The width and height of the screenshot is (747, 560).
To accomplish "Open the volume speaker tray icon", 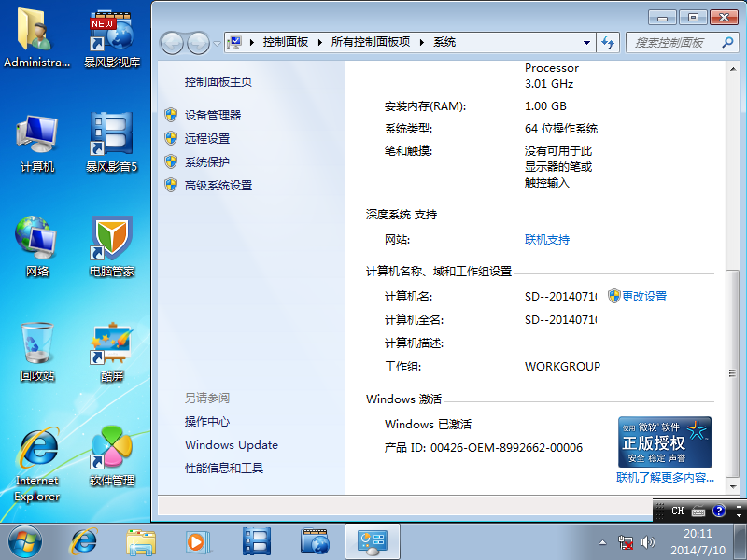I will [x=647, y=542].
